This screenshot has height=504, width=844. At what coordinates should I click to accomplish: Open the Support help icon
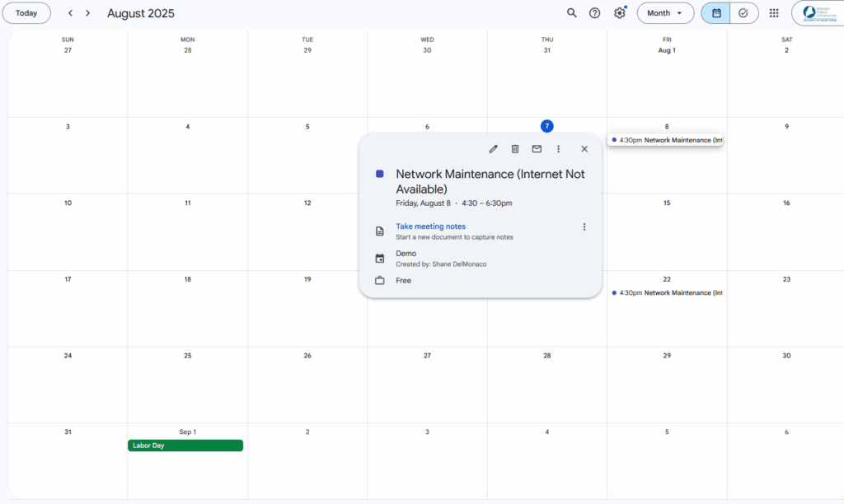click(x=595, y=13)
